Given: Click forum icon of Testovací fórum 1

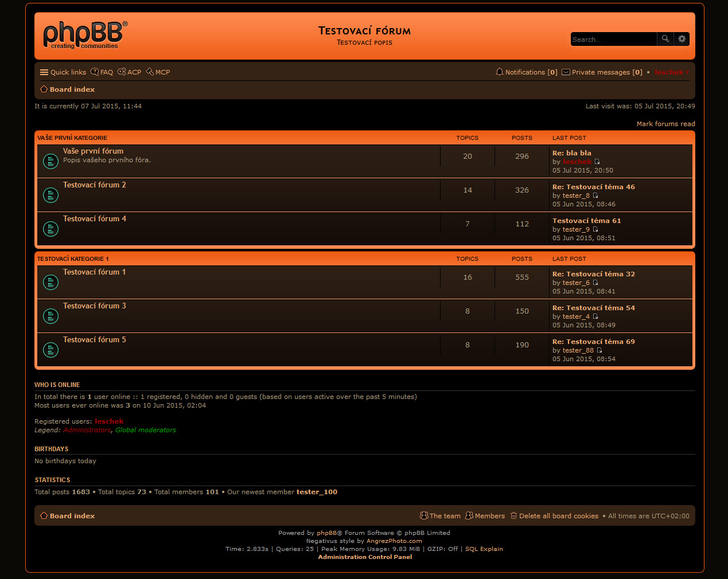Looking at the screenshot, I should point(50,283).
